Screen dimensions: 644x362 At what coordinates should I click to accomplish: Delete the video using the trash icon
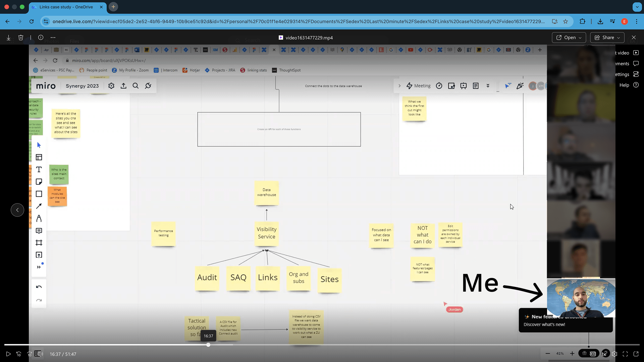point(21,38)
